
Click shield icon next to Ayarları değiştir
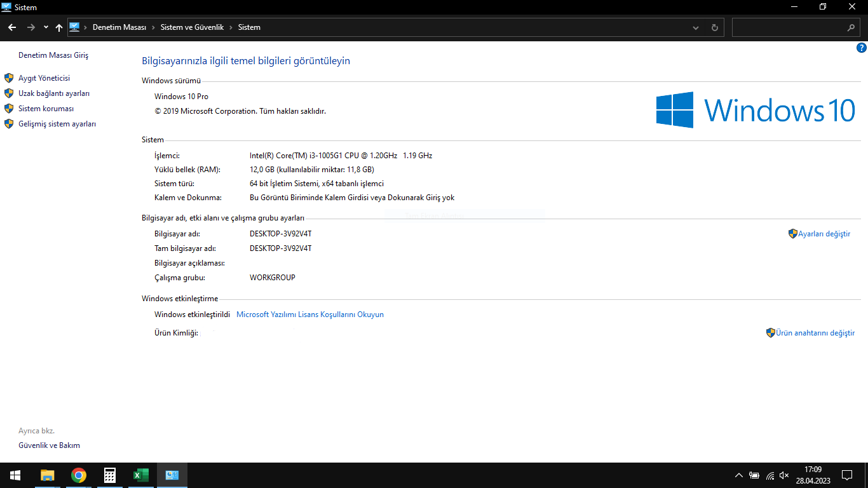792,234
